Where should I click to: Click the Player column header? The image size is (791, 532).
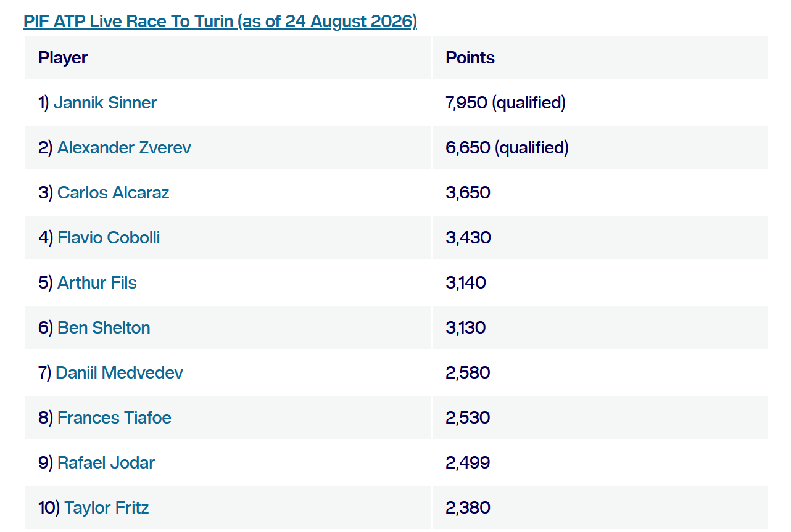tap(228, 57)
